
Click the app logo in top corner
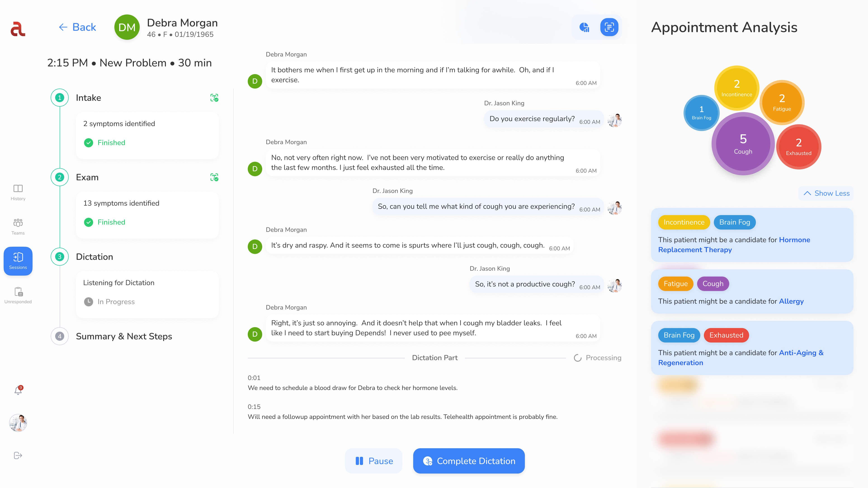(18, 29)
